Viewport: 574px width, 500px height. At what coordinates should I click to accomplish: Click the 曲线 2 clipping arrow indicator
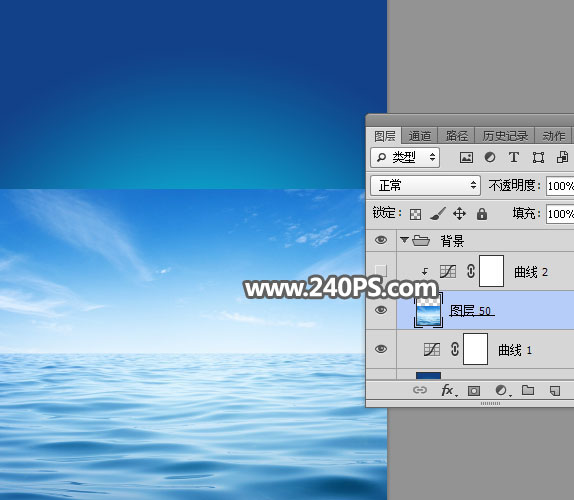(x=425, y=272)
